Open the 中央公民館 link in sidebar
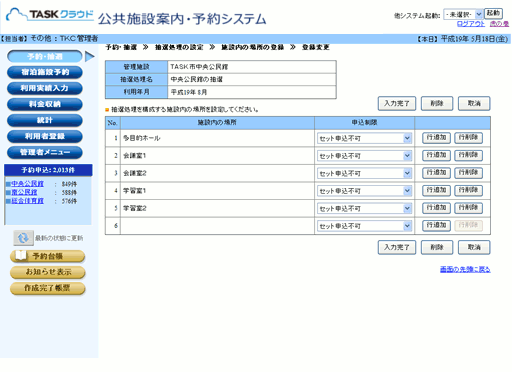This screenshot has width=512, height=372. tap(27, 184)
